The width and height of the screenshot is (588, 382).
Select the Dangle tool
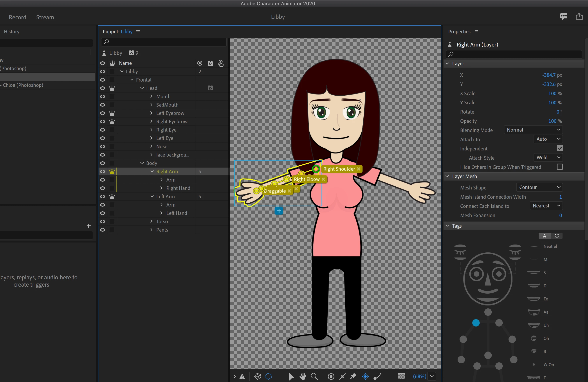tap(377, 376)
